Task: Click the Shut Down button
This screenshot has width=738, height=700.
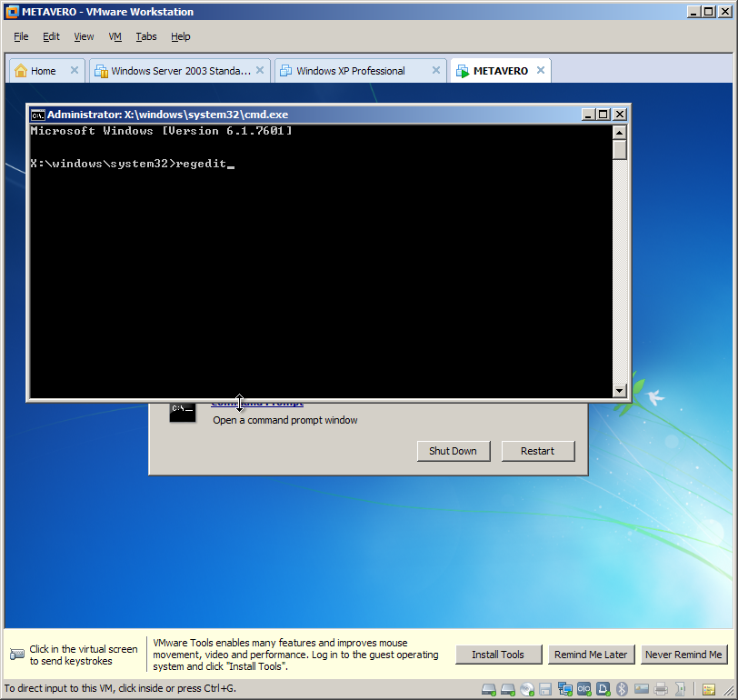Action: 454,451
